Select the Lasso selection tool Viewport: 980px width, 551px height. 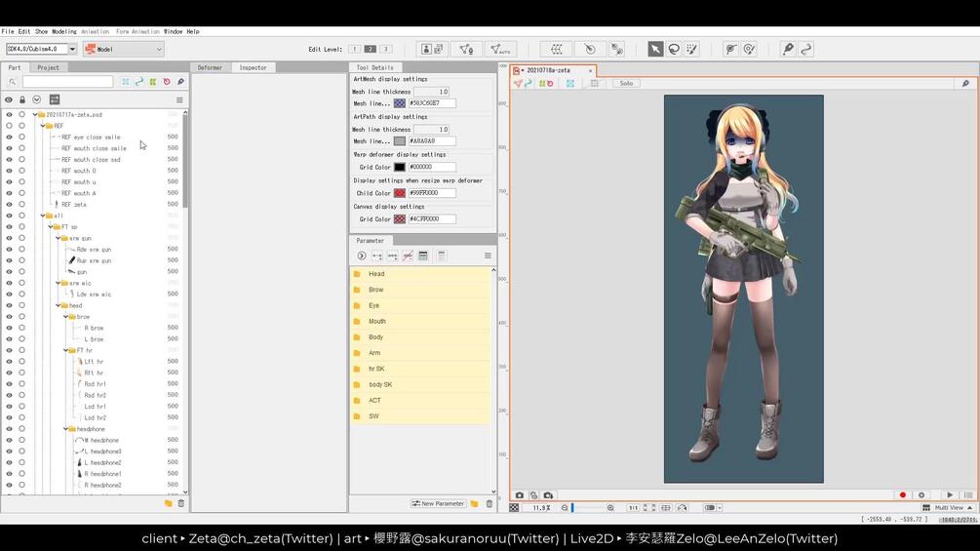(x=674, y=49)
